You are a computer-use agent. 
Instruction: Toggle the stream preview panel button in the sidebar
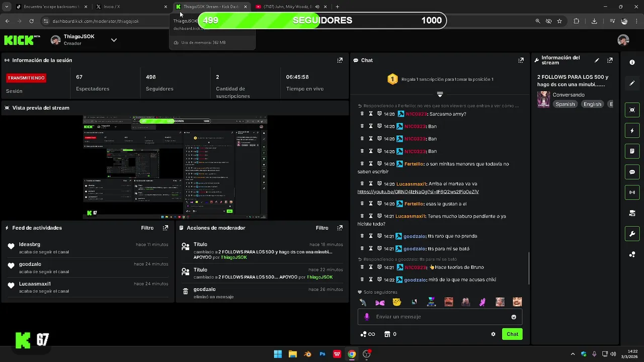pyautogui.click(x=632, y=110)
